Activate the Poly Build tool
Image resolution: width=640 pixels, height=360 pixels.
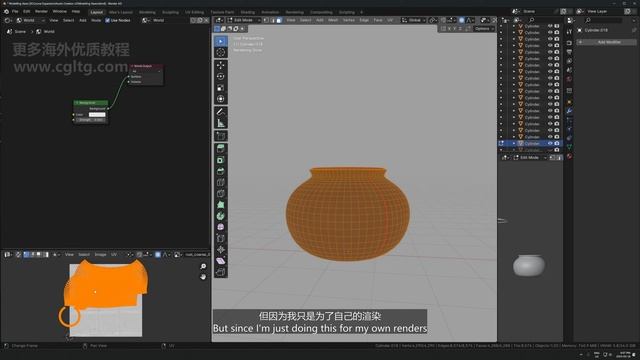point(221,205)
